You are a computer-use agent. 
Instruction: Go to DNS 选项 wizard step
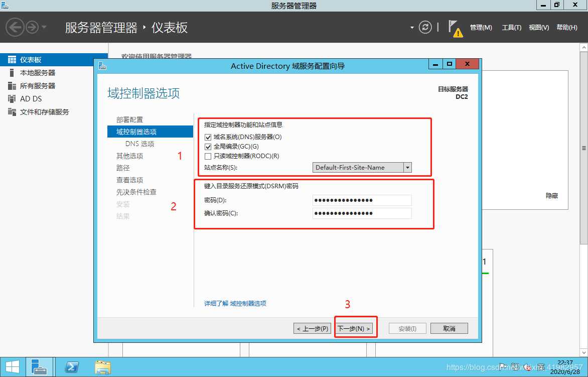tap(140, 144)
